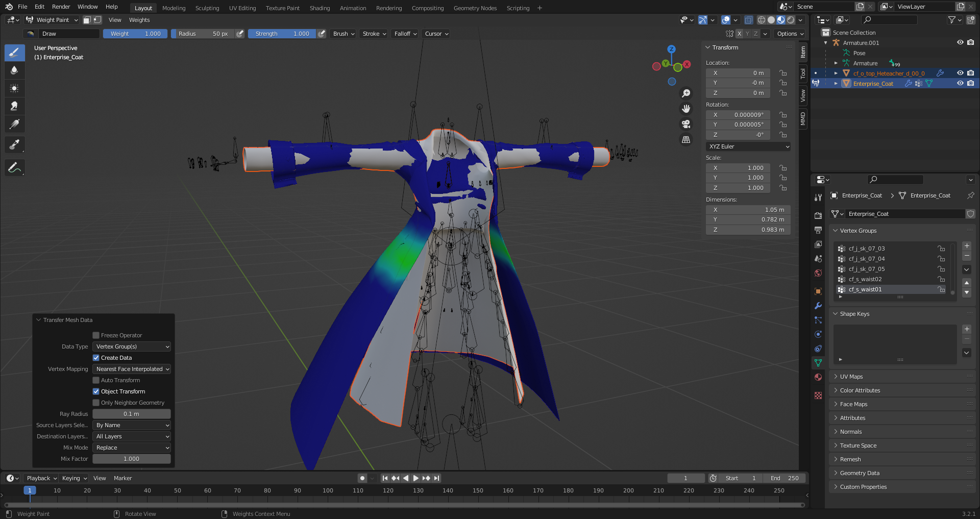Switch to the Shading workspace tab
The height and width of the screenshot is (519, 980).
point(320,8)
